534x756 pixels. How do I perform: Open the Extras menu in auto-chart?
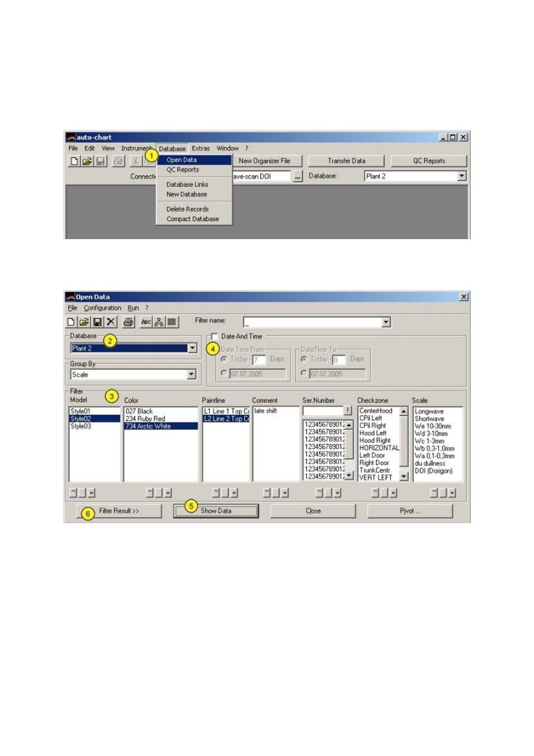point(200,148)
